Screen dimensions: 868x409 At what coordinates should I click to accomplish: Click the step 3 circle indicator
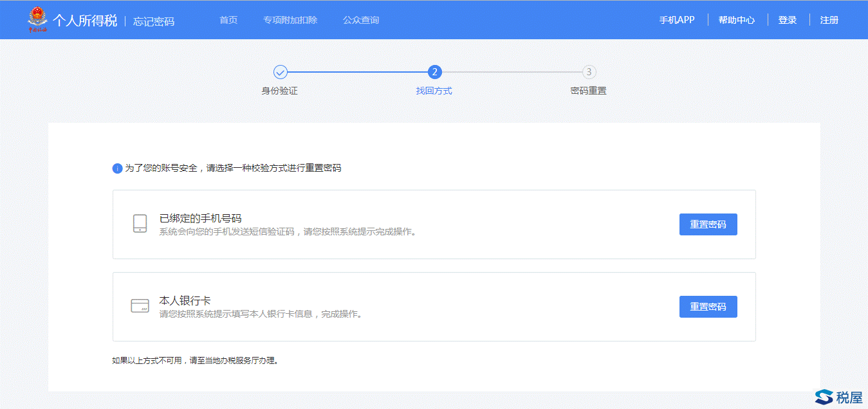pos(589,72)
